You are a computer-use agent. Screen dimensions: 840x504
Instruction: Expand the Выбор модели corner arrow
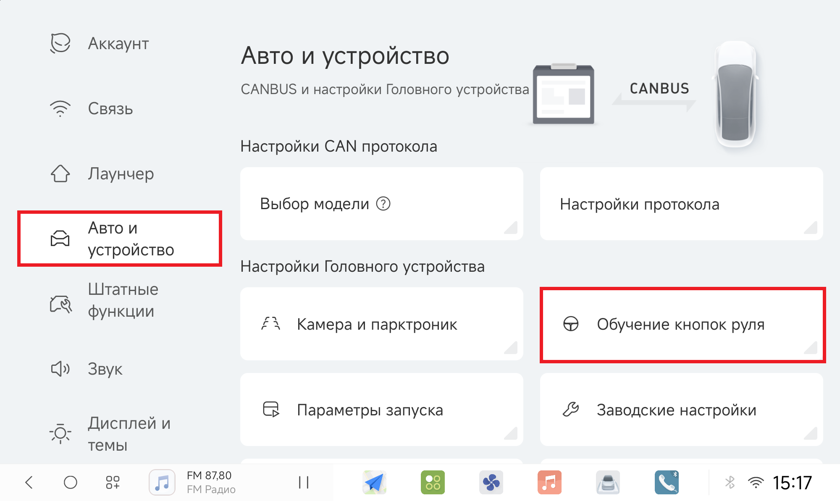tap(511, 228)
